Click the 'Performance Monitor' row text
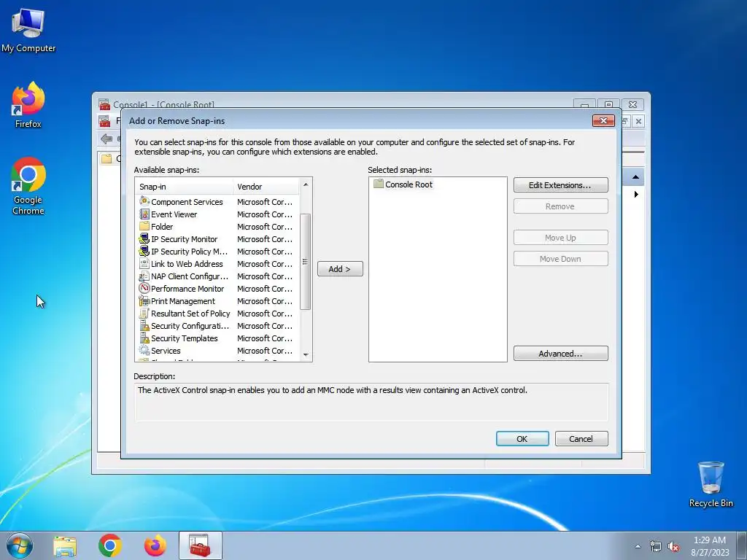Viewport: 747px width, 560px height. 187,289
